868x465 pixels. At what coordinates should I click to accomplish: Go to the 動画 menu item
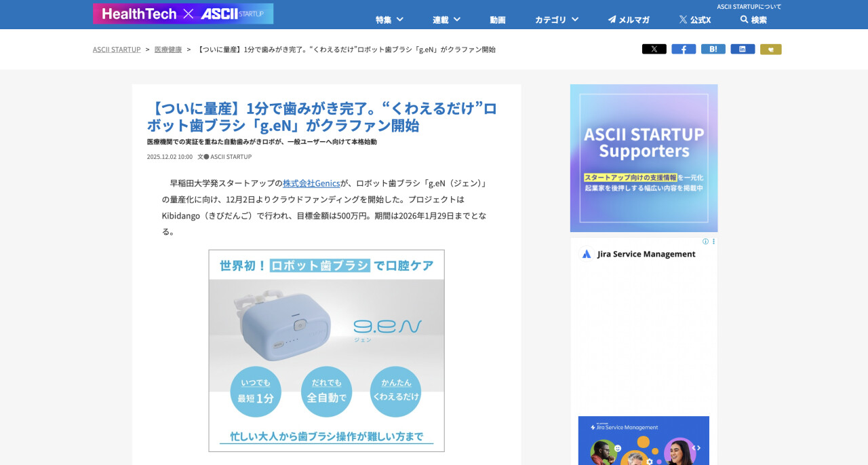point(498,20)
